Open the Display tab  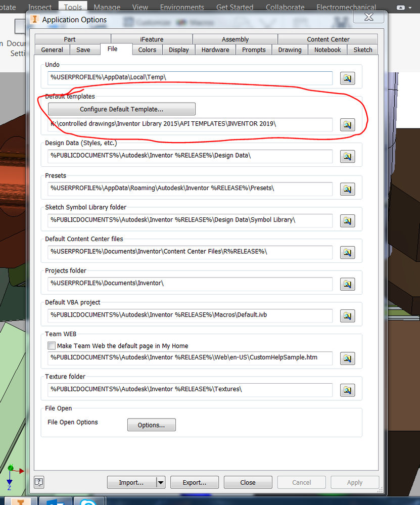click(179, 50)
